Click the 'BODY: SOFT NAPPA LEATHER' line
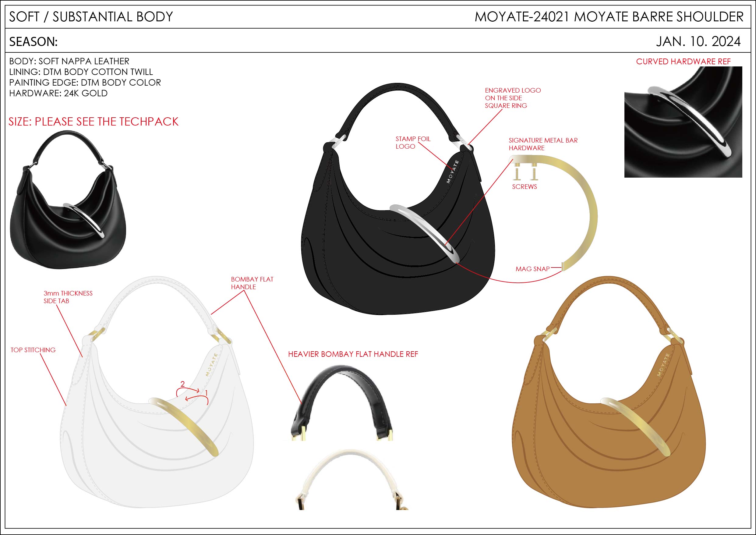The image size is (756, 535). coord(69,61)
